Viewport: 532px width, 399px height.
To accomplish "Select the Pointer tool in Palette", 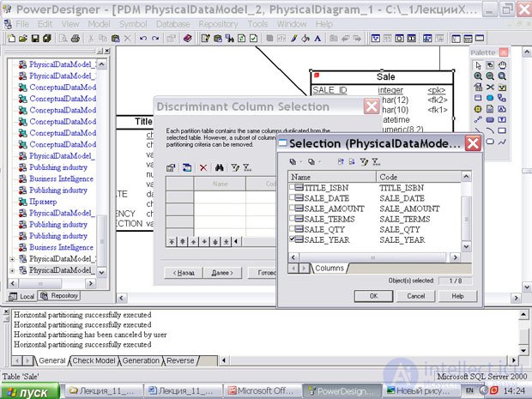I will tap(478, 65).
